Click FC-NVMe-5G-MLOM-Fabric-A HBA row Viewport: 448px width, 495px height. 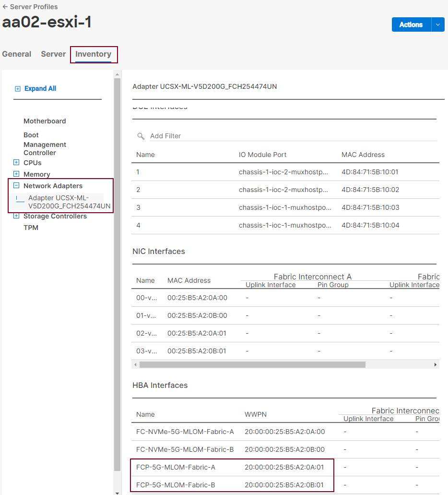click(x=285, y=432)
